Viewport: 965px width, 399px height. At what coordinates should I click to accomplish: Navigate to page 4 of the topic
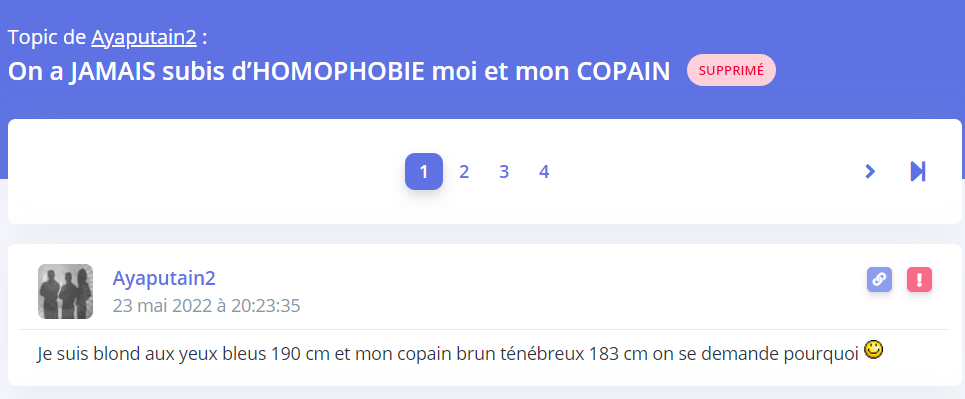[544, 171]
